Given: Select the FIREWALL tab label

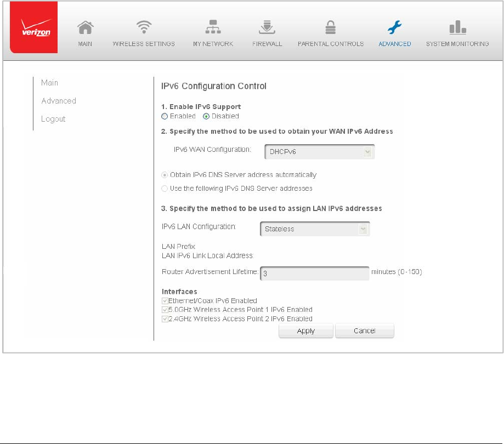Looking at the screenshot, I should click(x=267, y=44).
